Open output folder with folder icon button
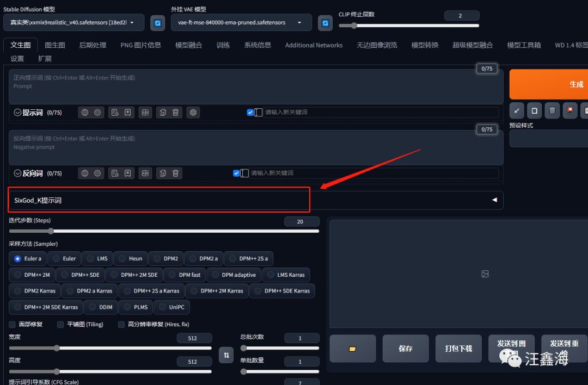588x385 pixels. click(352, 349)
